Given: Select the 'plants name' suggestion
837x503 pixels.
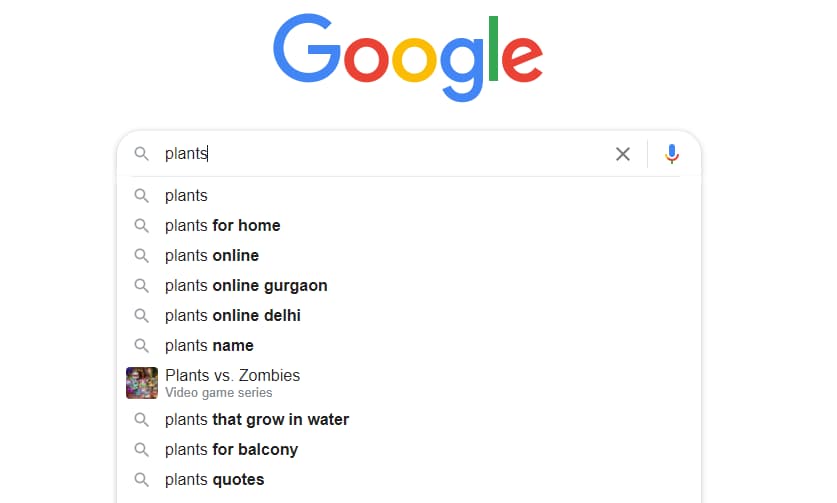Looking at the screenshot, I should click(409, 345).
